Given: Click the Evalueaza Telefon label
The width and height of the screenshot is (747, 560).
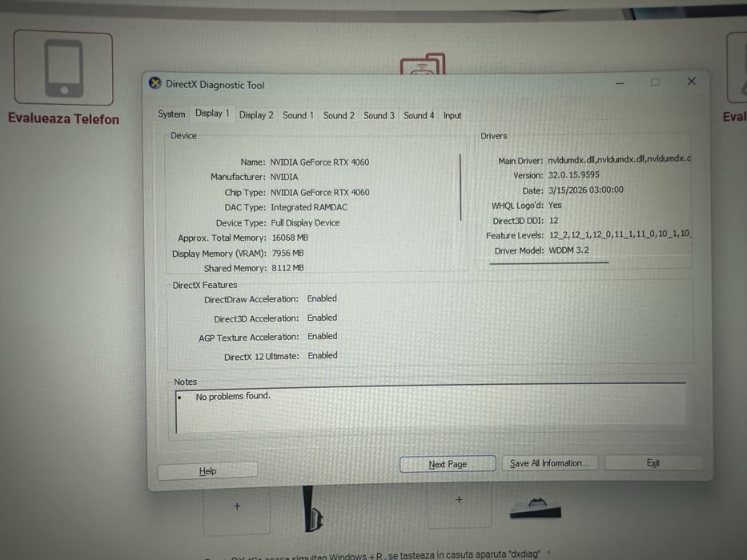Looking at the screenshot, I should click(63, 118).
